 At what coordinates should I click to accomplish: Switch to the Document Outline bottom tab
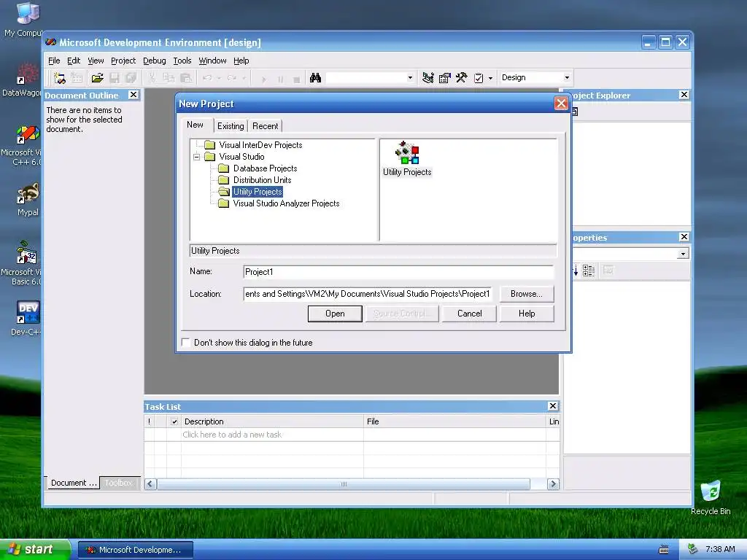click(x=72, y=483)
